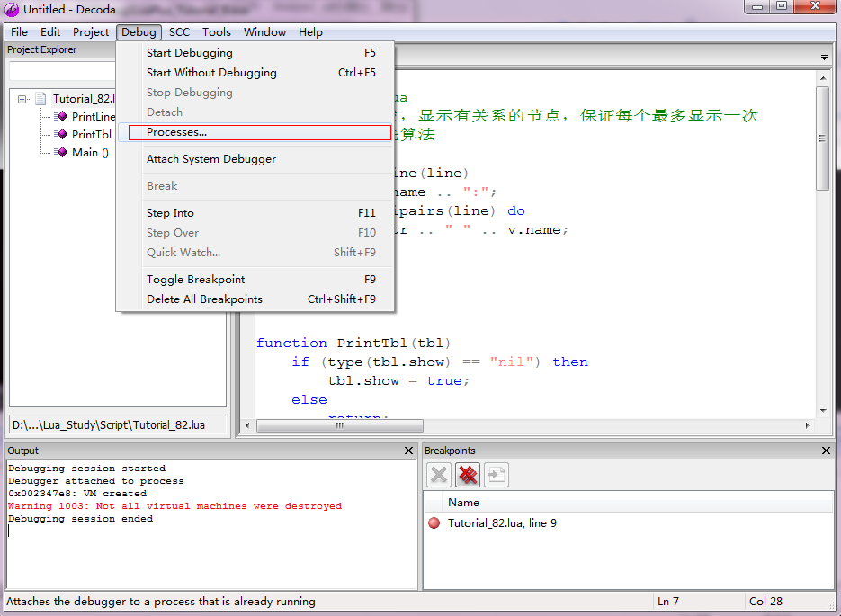The height and width of the screenshot is (616, 841).
Task: Close the Breakpoints panel
Action: pyautogui.click(x=826, y=451)
